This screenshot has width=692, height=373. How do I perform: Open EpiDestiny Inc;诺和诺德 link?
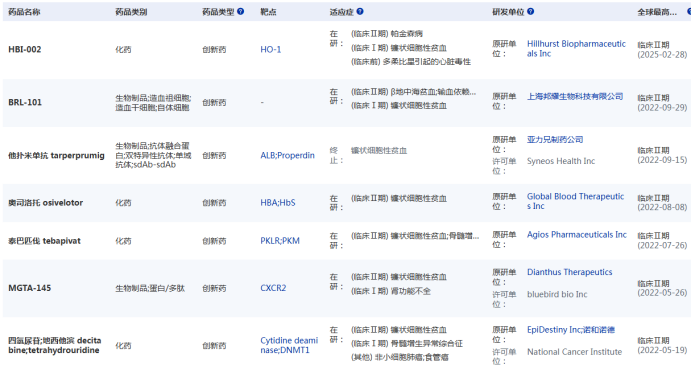point(571,329)
